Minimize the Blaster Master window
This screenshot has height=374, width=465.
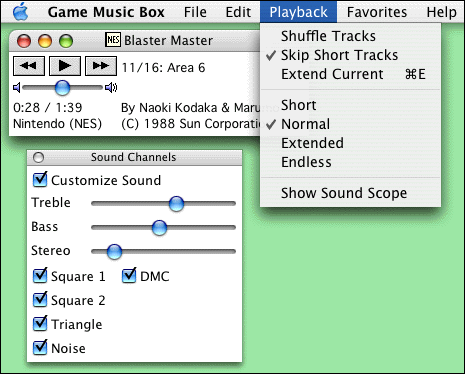pyautogui.click(x=45, y=41)
